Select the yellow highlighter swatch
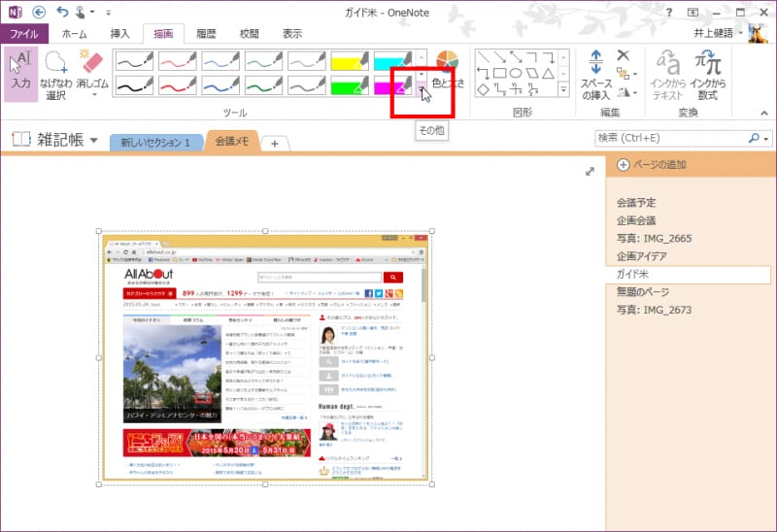Viewport: 777px width, 532px height. (349, 61)
